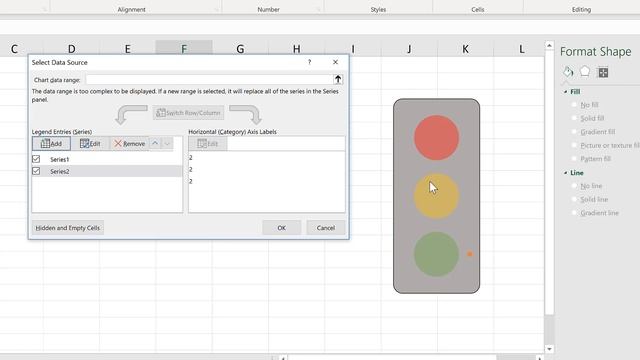The image size is (640, 360).
Task: Click Edit axis labels button
Action: (208, 143)
